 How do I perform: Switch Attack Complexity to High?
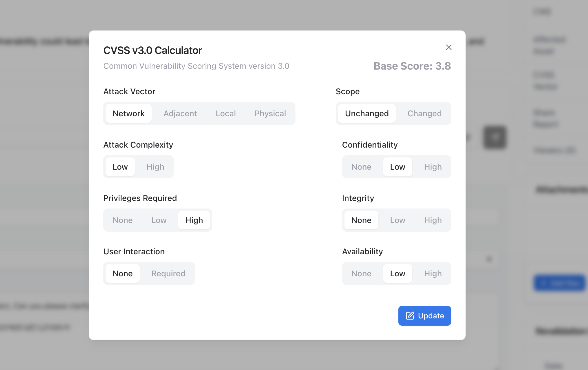(x=155, y=167)
